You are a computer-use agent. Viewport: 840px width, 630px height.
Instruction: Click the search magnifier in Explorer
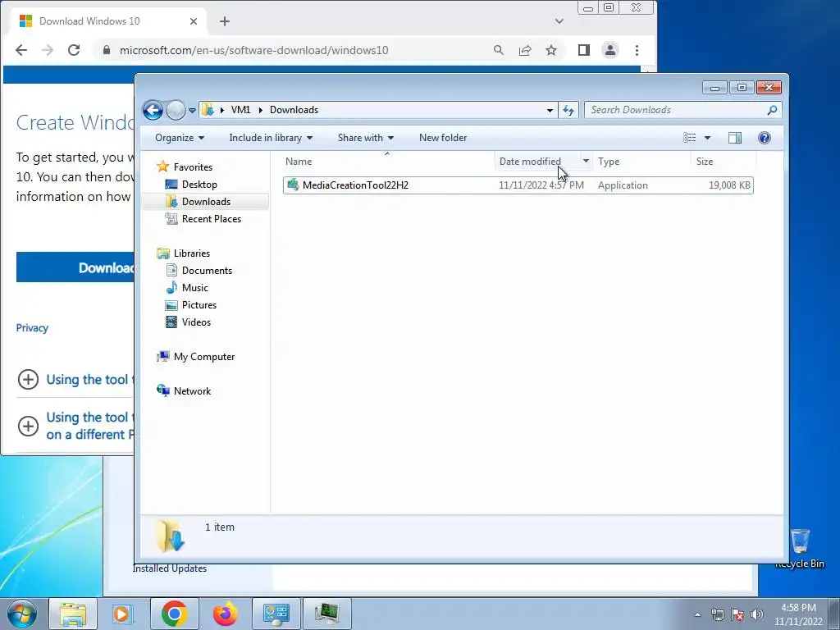772,110
